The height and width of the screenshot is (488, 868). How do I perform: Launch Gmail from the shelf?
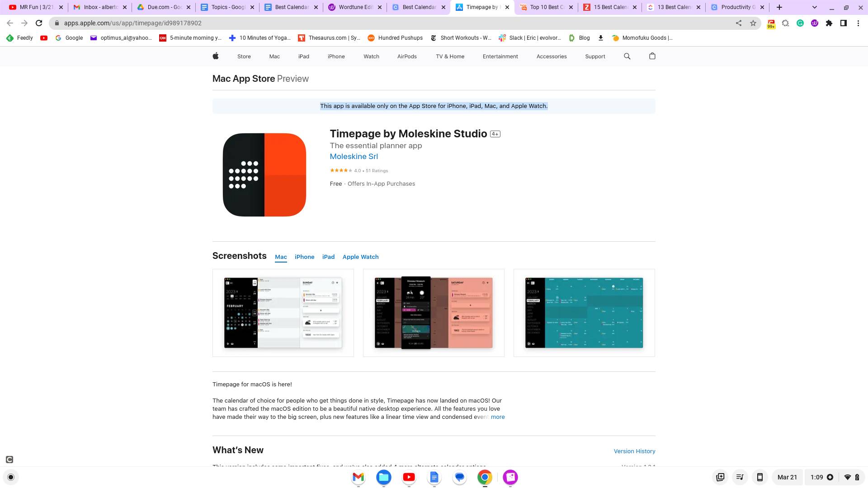pos(358,477)
